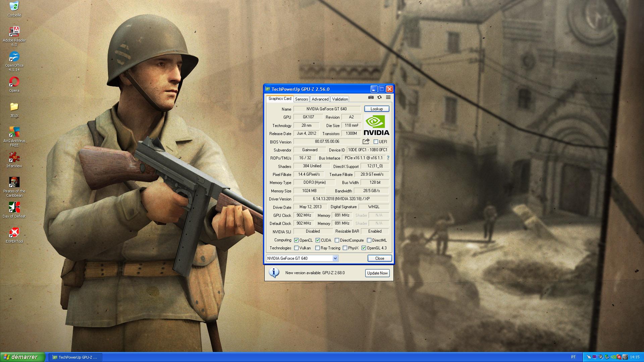
Task: Click the Lookup button
Action: 376,109
